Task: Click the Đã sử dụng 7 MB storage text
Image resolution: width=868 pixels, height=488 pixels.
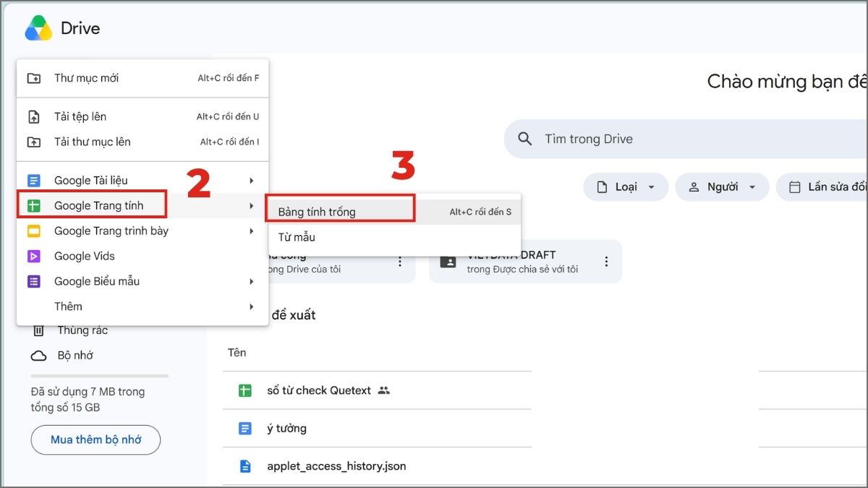Action: click(88, 400)
